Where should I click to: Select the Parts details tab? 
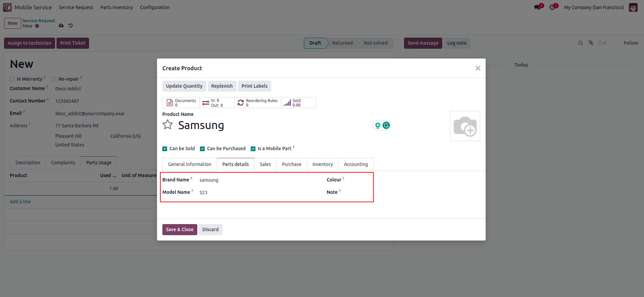tap(236, 164)
